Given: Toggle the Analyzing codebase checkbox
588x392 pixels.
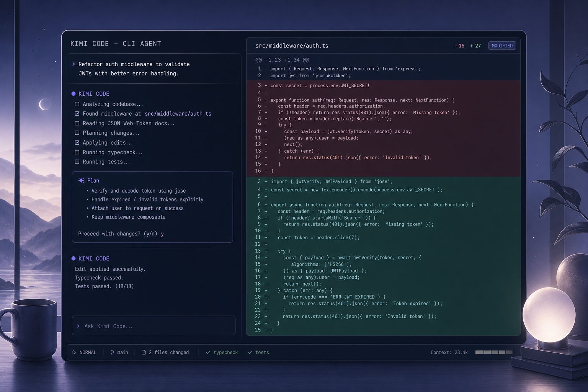Looking at the screenshot, I should coord(77,104).
